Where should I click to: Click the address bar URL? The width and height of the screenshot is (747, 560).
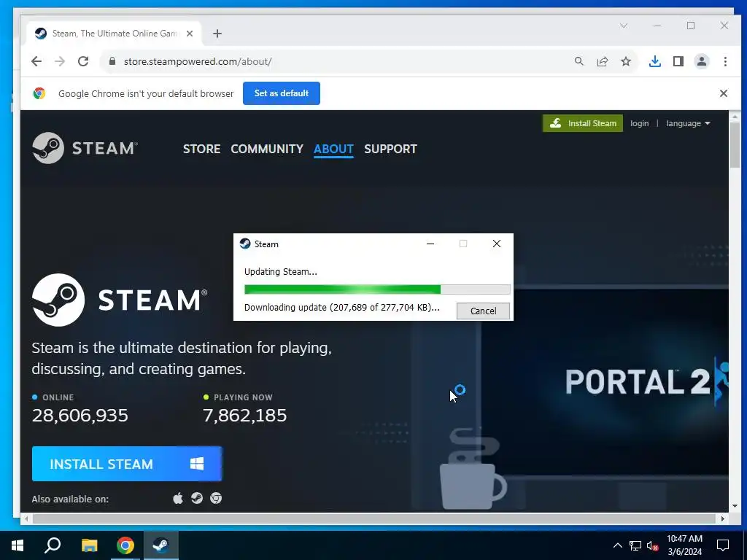point(198,61)
